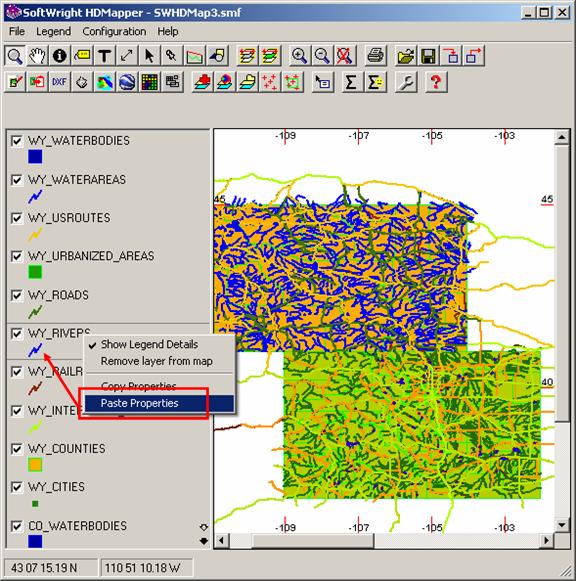The height and width of the screenshot is (581, 576).
Task: Click the Sigma with smiley face icon
Action: click(375, 82)
